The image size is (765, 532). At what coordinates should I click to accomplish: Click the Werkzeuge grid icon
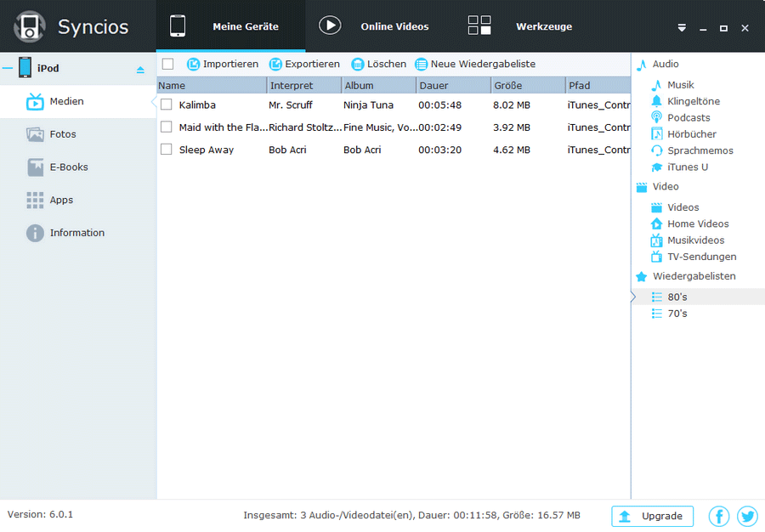479,25
